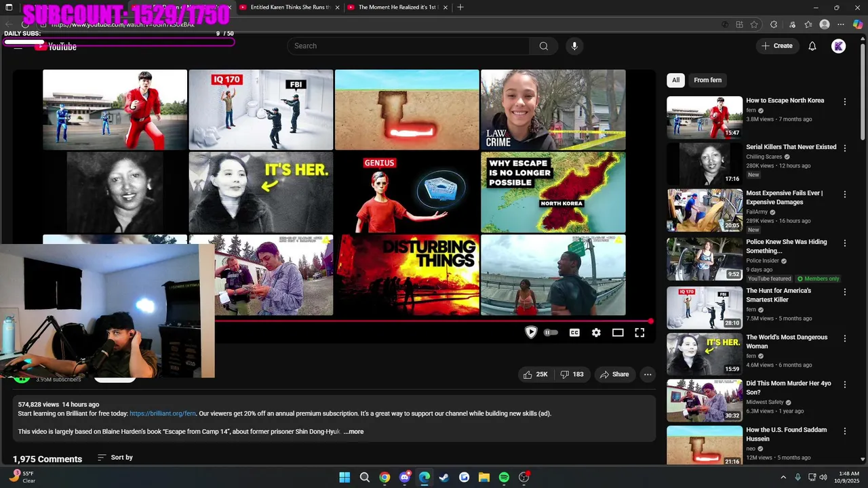This screenshot has height=488, width=868.
Task: Open options for Serial Killers That Never Existed
Action: [x=844, y=148]
